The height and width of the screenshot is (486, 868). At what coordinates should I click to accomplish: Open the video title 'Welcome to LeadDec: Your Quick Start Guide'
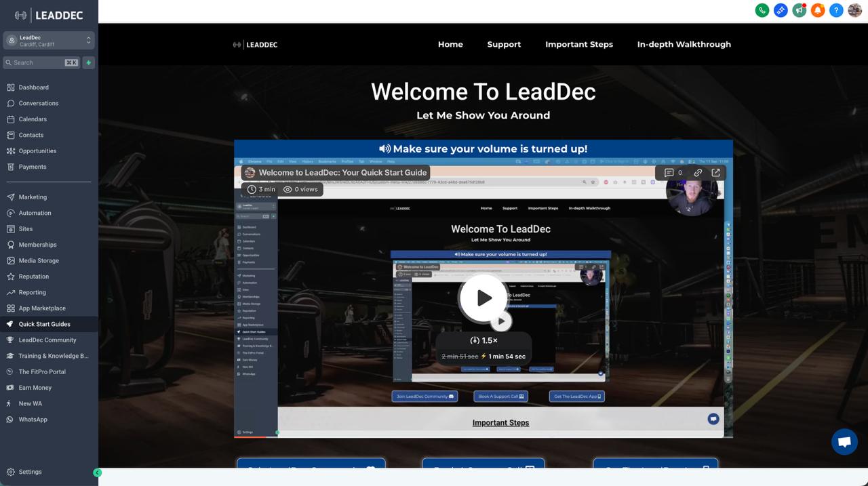pos(342,173)
